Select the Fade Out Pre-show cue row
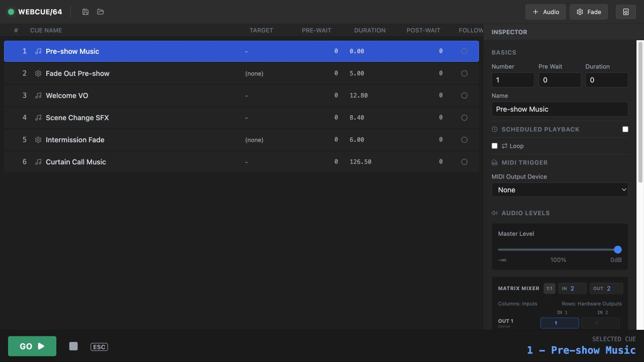 (x=242, y=73)
